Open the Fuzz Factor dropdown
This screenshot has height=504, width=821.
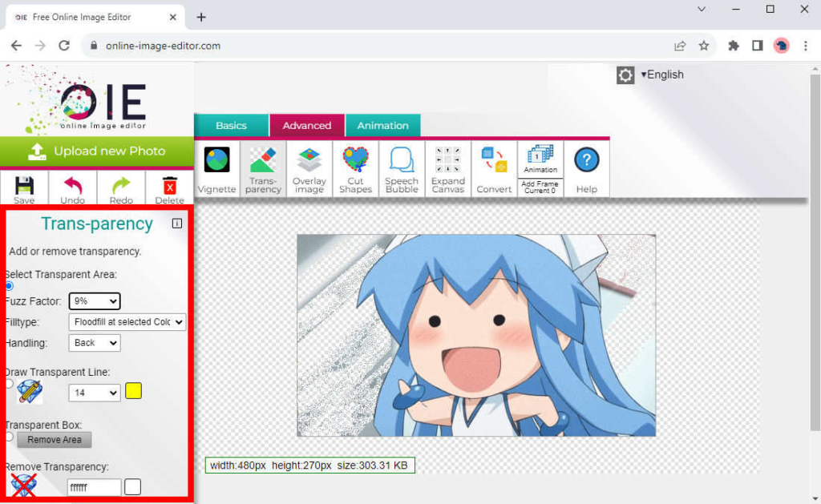tap(94, 300)
